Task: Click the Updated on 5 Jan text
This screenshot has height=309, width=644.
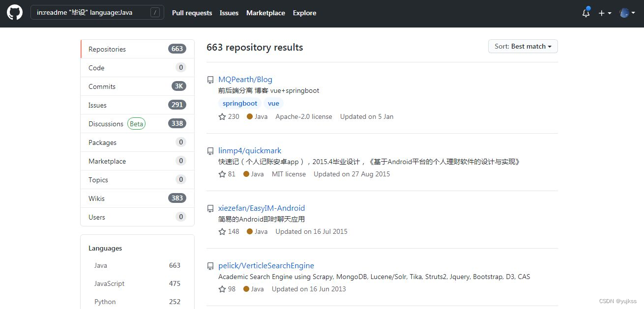Action: pos(367,117)
